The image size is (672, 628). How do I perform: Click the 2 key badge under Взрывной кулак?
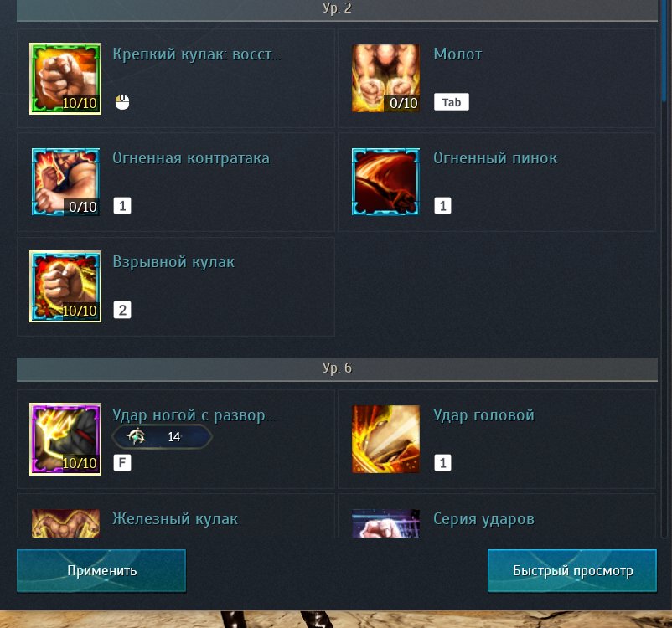pos(122,310)
